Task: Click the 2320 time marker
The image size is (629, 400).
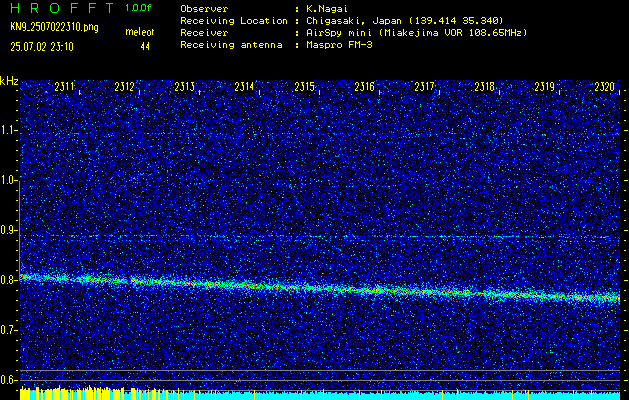Action: pyautogui.click(x=605, y=87)
